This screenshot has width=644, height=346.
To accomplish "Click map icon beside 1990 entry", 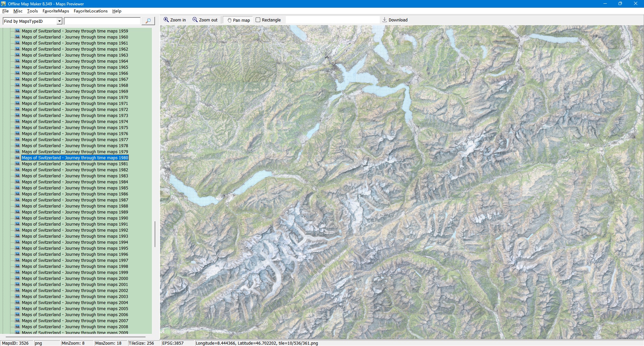I will [17, 218].
